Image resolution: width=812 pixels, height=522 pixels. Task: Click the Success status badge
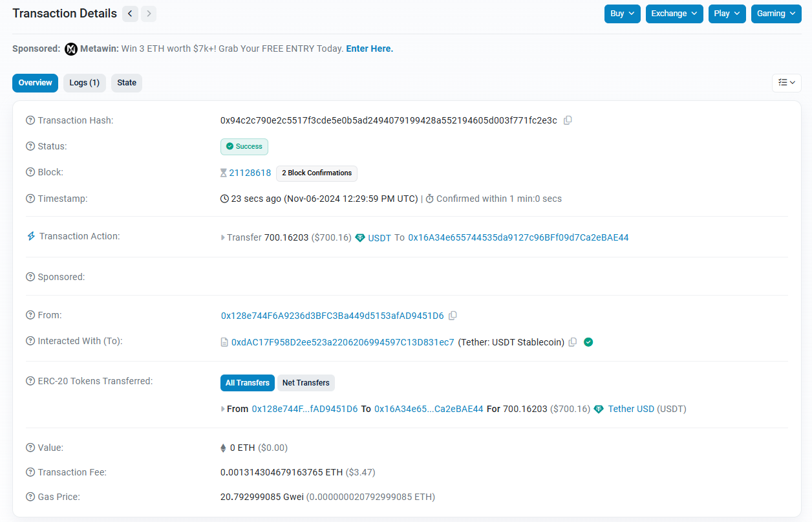(244, 147)
